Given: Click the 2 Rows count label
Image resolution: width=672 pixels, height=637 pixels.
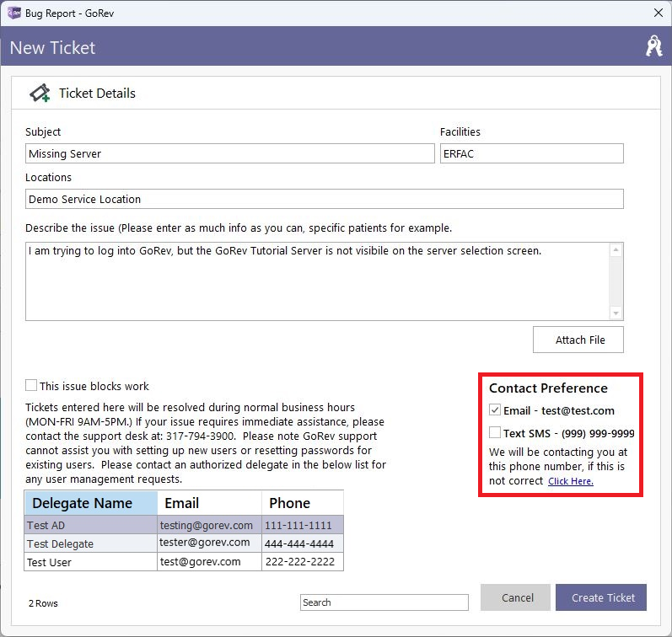Looking at the screenshot, I should click(x=43, y=603).
